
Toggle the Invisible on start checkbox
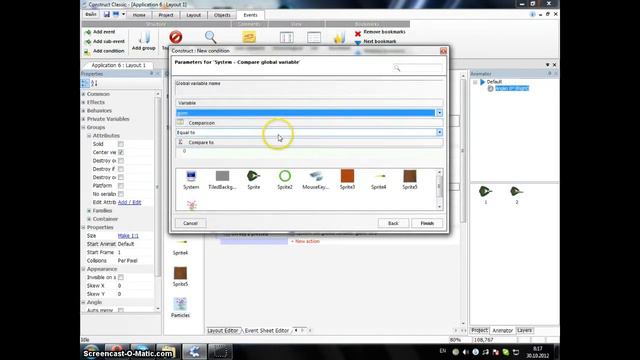(x=121, y=278)
